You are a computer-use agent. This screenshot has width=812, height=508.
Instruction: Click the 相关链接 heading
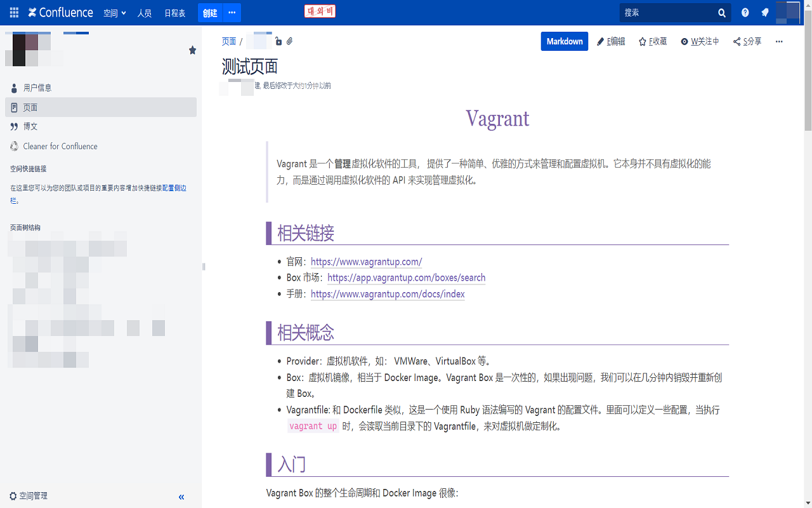pyautogui.click(x=306, y=234)
